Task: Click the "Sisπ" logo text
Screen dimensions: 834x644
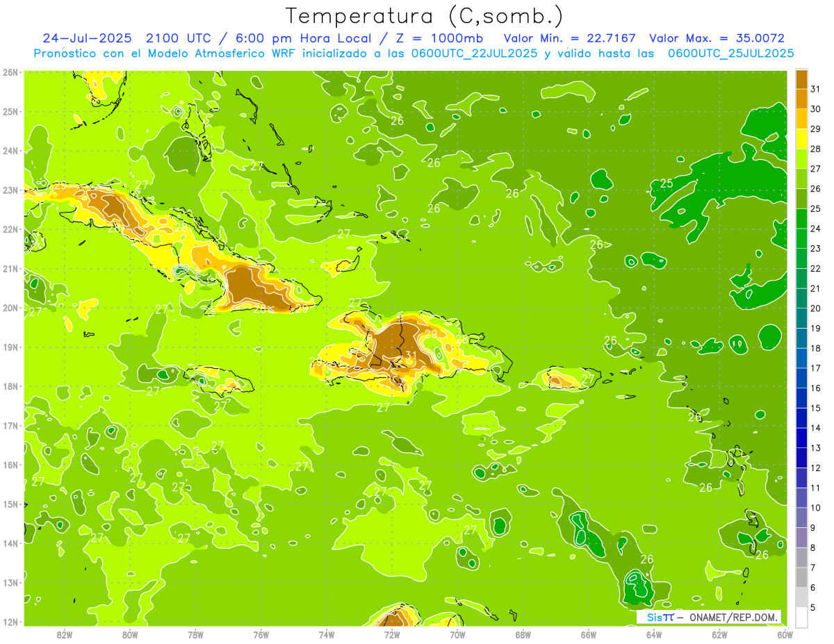Action: [660, 617]
